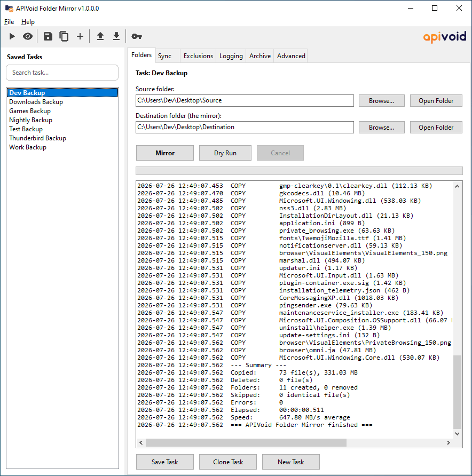Open the File menu
Image resolution: width=472 pixels, height=476 pixels.
9,22
